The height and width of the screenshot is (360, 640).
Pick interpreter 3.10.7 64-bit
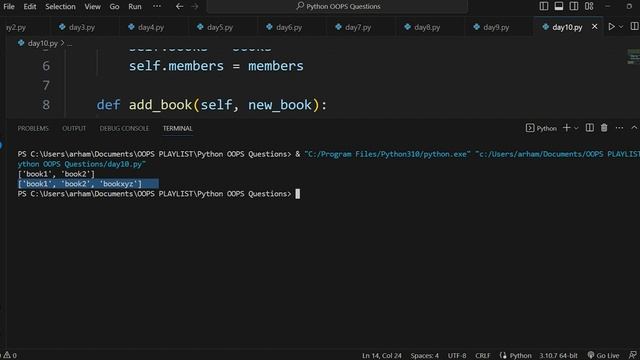pos(558,356)
